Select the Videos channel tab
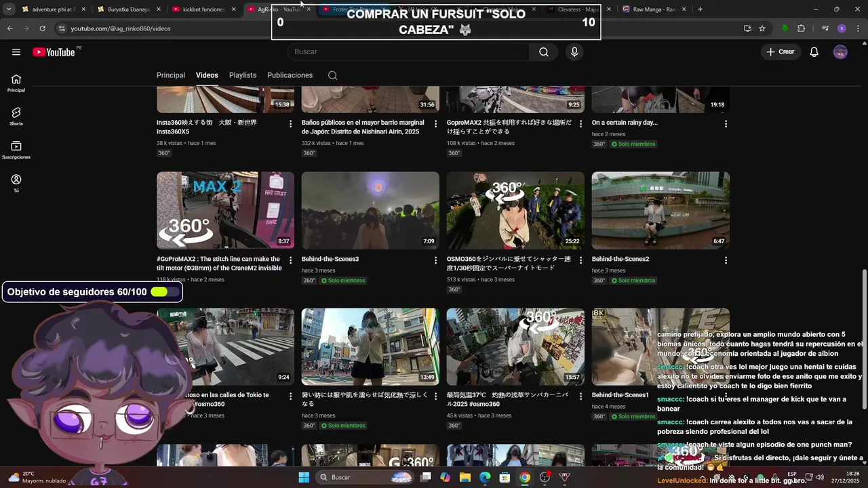The image size is (868, 488). tap(207, 75)
